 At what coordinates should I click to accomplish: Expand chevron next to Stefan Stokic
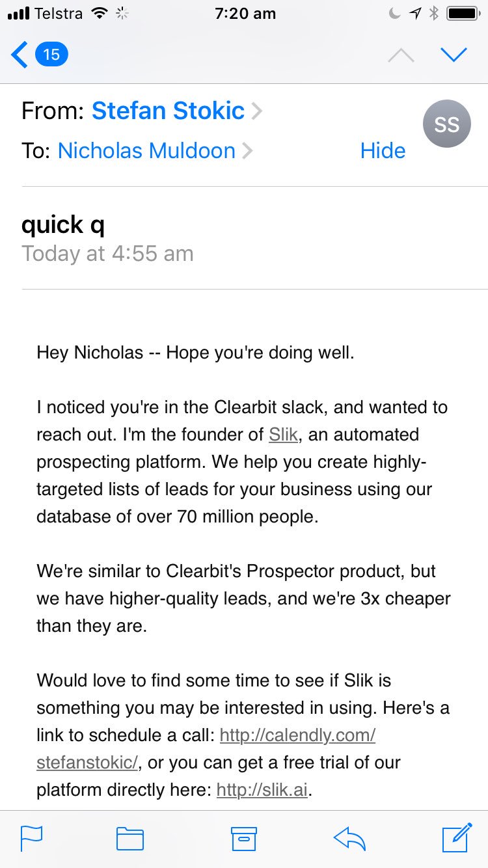click(x=257, y=112)
